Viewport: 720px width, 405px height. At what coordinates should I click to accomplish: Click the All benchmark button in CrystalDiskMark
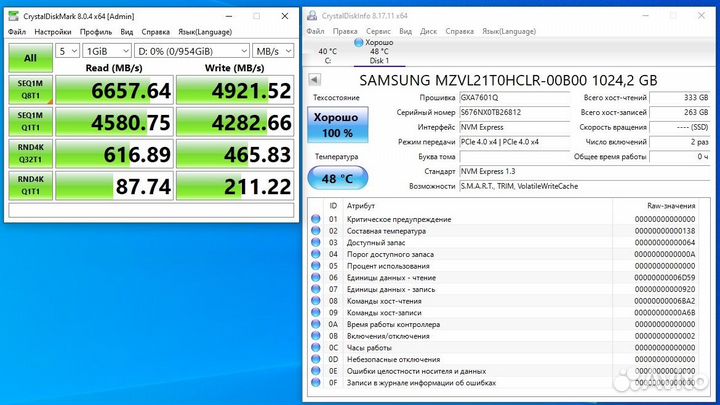click(30, 58)
